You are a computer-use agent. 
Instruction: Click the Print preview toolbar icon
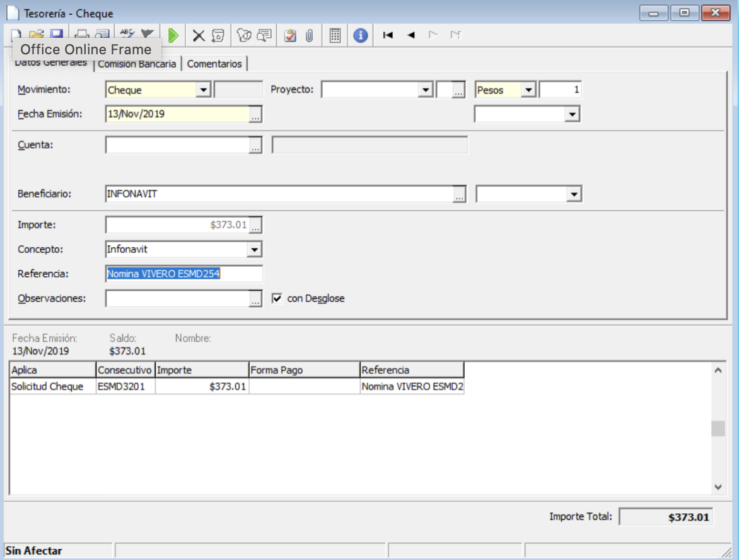[102, 35]
